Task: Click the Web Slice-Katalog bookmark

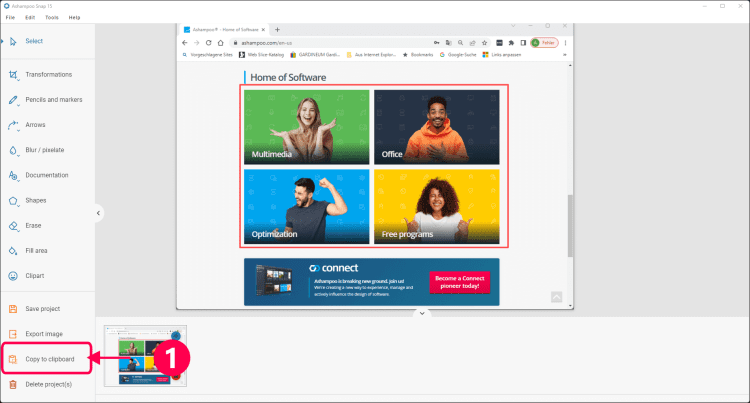Action: pyautogui.click(x=261, y=55)
